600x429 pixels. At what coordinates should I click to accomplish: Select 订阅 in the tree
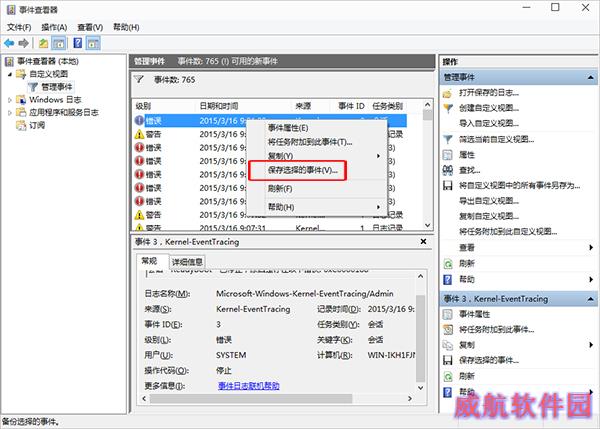click(37, 125)
